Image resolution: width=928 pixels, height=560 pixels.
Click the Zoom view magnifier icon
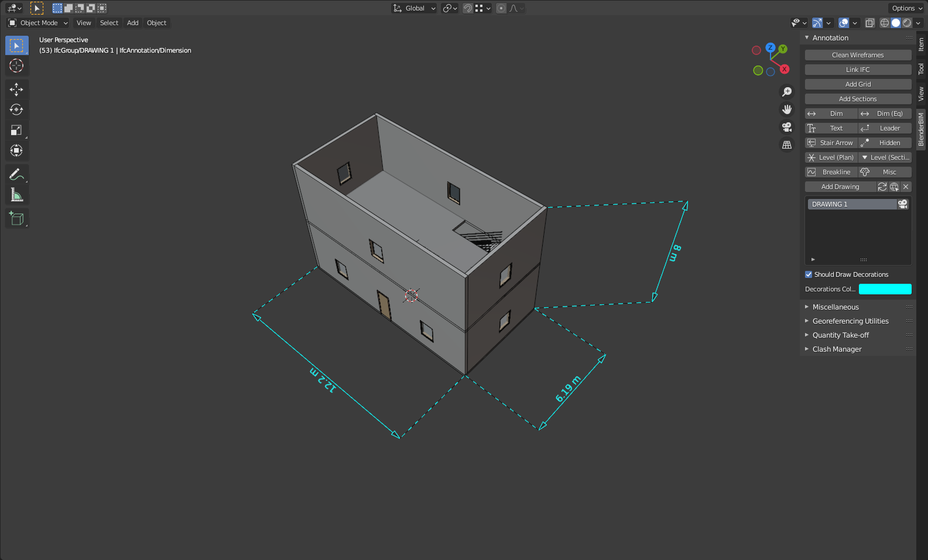coord(787,92)
